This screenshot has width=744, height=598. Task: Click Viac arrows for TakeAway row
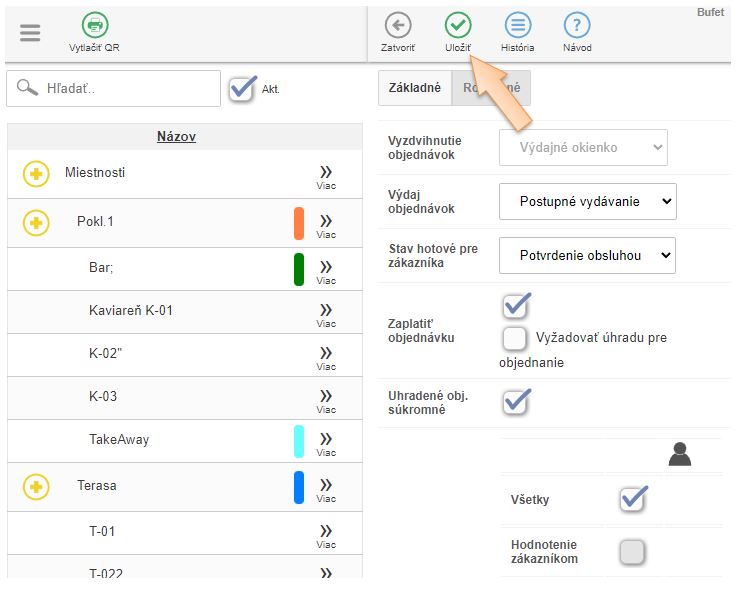point(326,441)
